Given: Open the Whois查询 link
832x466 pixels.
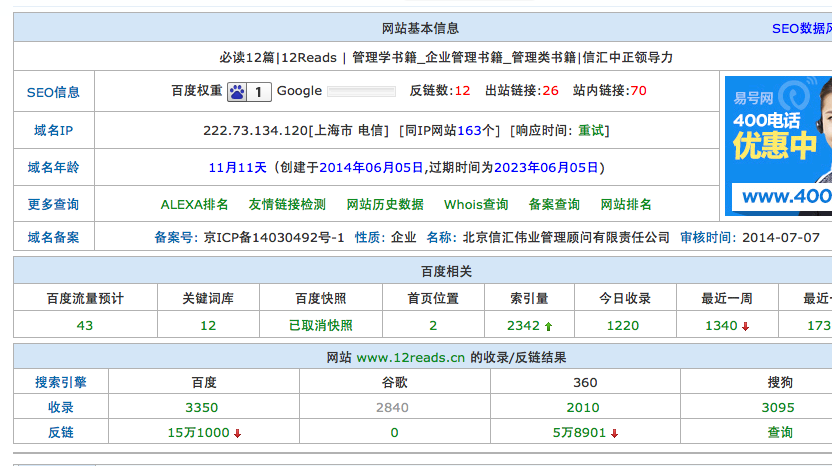Looking at the screenshot, I should pos(476,204).
